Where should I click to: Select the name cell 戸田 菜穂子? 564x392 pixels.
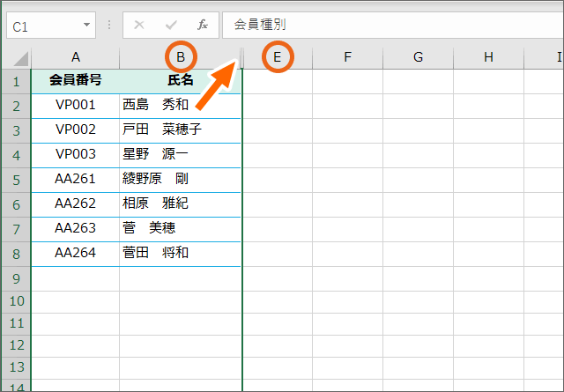coord(180,131)
